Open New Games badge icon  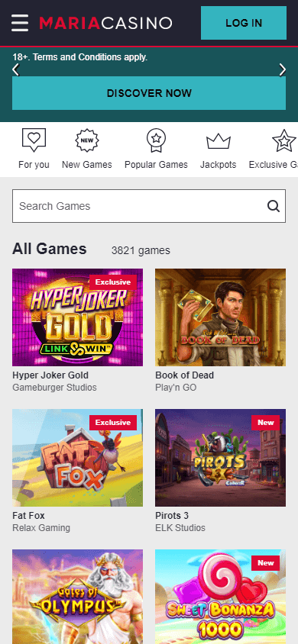(87, 140)
